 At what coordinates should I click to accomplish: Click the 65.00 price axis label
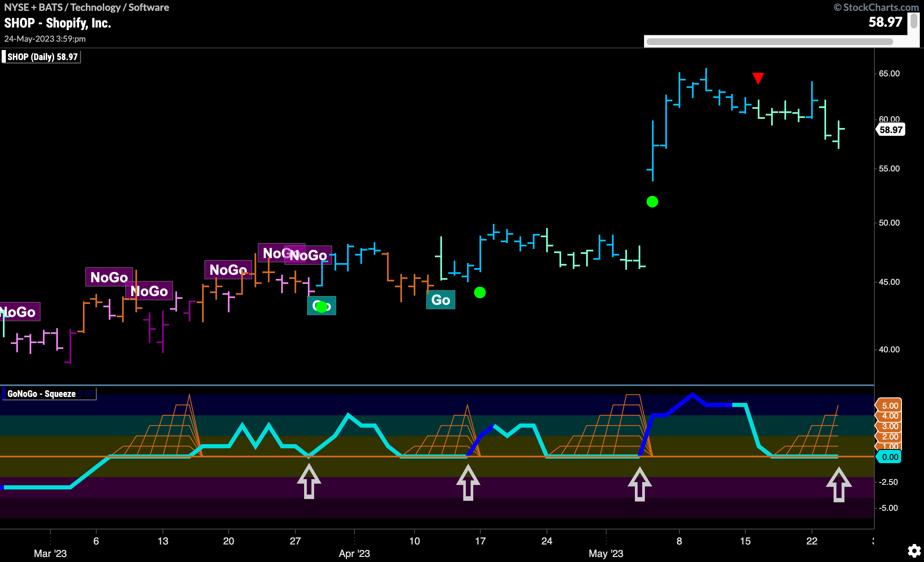889,73
